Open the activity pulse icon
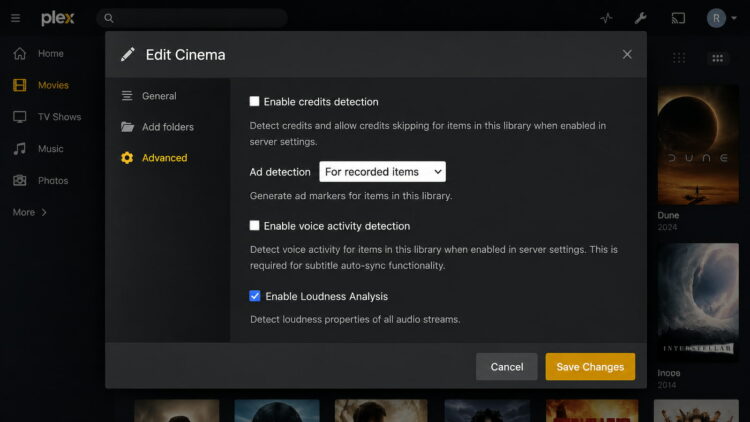The width and height of the screenshot is (750, 422). pyautogui.click(x=606, y=18)
